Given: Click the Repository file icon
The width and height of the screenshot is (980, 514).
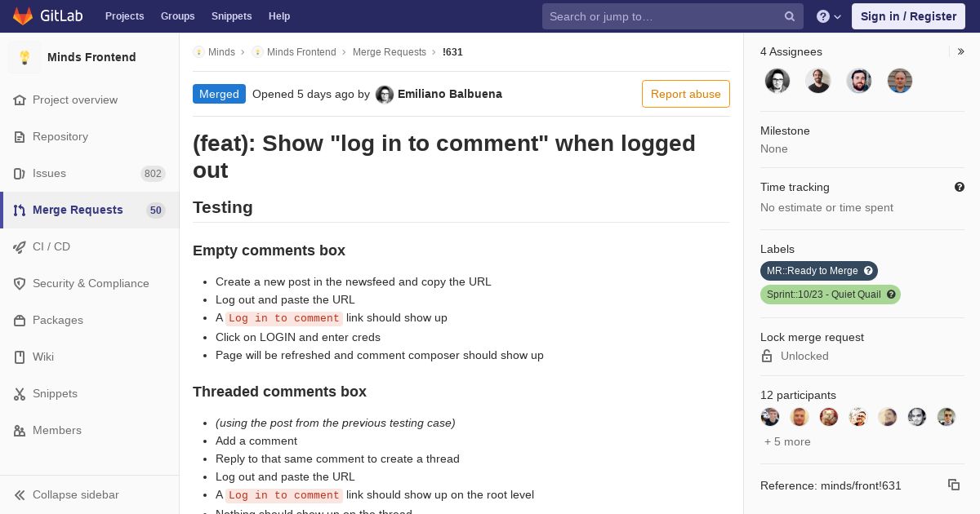Looking at the screenshot, I should click(20, 136).
